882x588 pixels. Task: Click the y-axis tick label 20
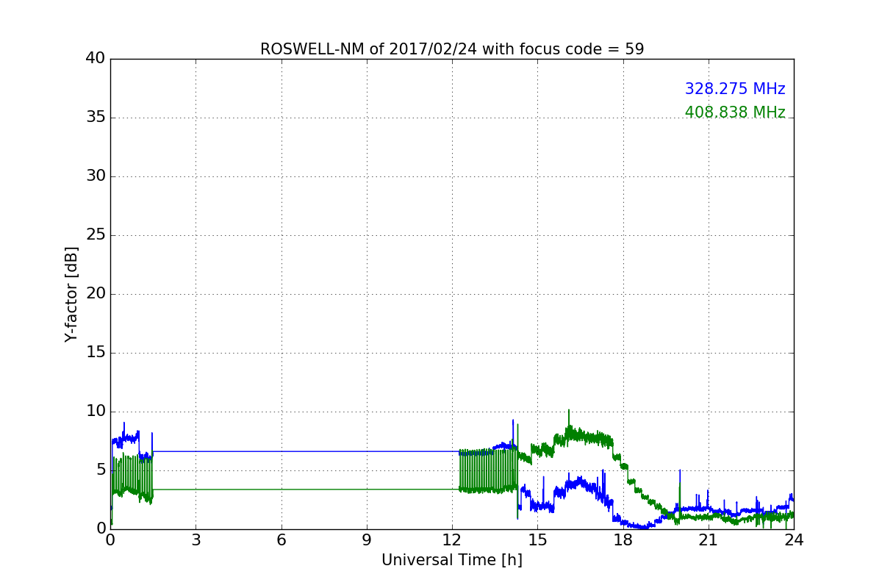click(96, 294)
